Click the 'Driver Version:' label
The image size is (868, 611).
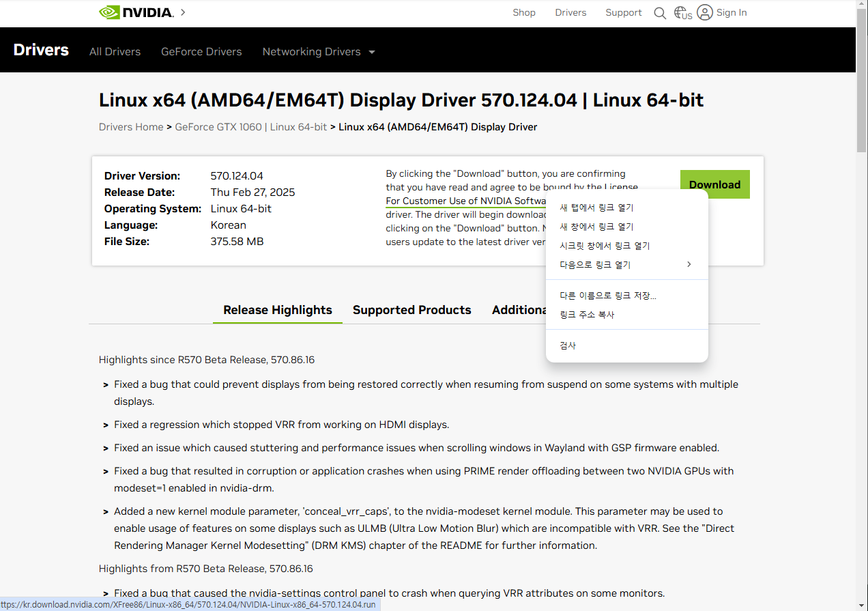point(142,176)
